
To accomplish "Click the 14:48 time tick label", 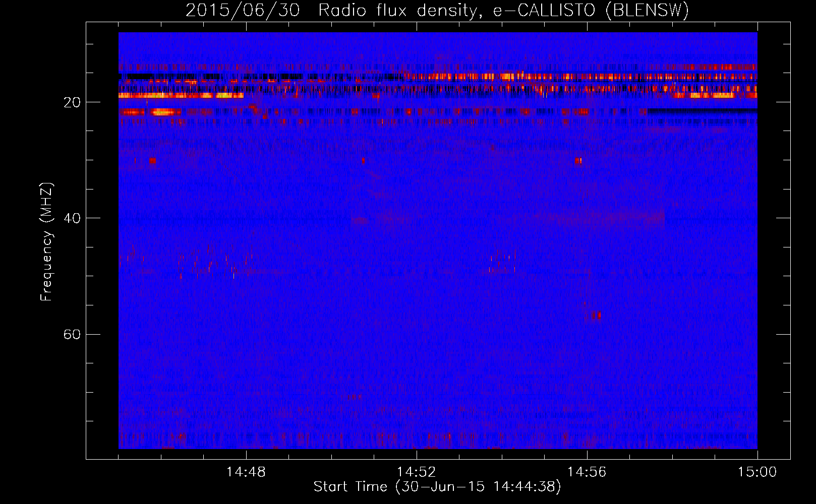I will 246,472.
